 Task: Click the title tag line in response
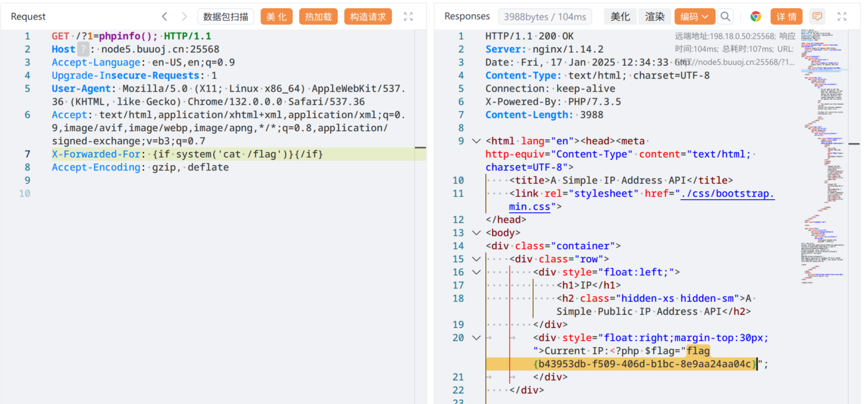pyautogui.click(x=621, y=180)
